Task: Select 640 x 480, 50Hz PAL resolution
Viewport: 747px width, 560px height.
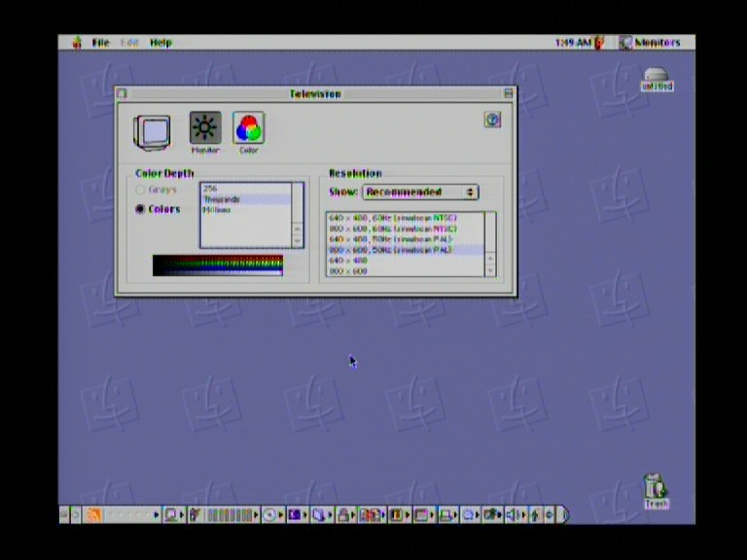Action: [x=406, y=239]
